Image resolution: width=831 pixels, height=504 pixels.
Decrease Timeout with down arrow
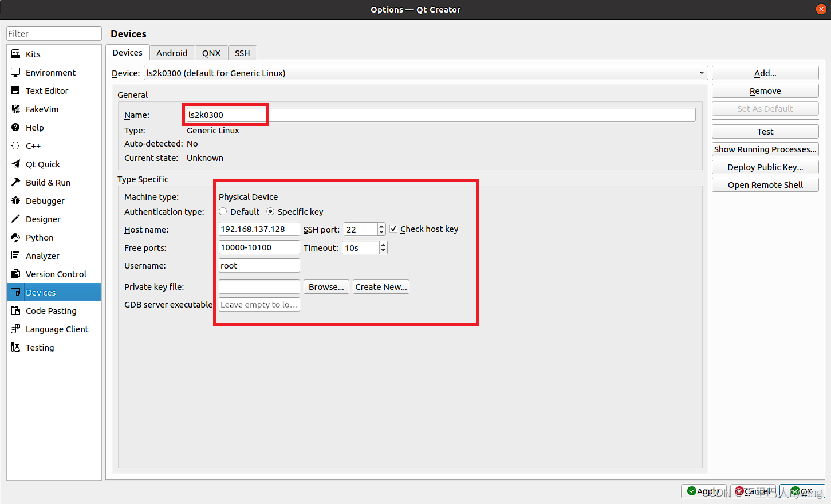[383, 251]
